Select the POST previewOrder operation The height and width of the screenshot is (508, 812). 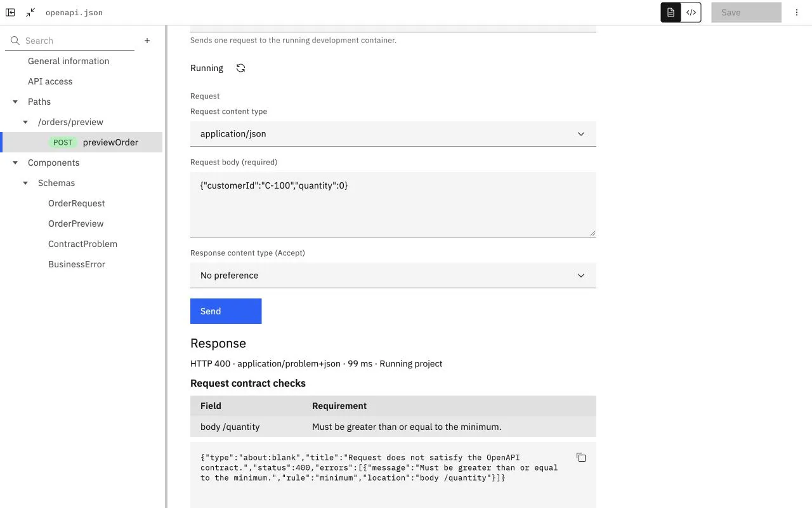[x=82, y=142]
